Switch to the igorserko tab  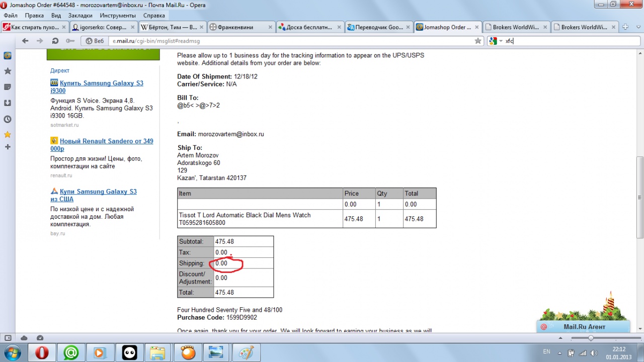pos(103,27)
